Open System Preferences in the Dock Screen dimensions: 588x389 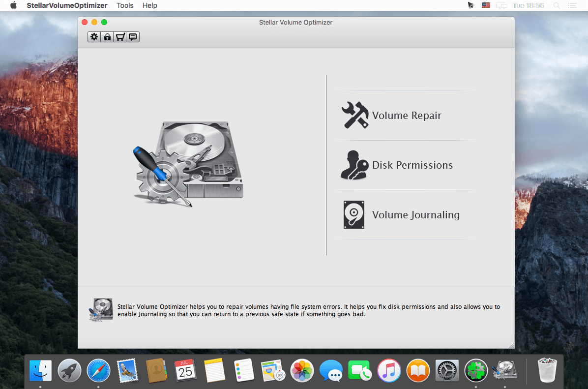pyautogui.click(x=447, y=370)
